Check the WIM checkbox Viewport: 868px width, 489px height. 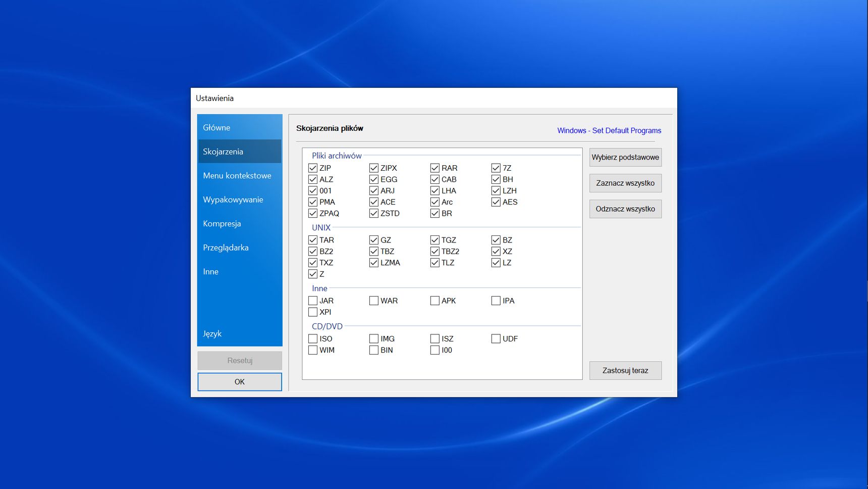[313, 350]
